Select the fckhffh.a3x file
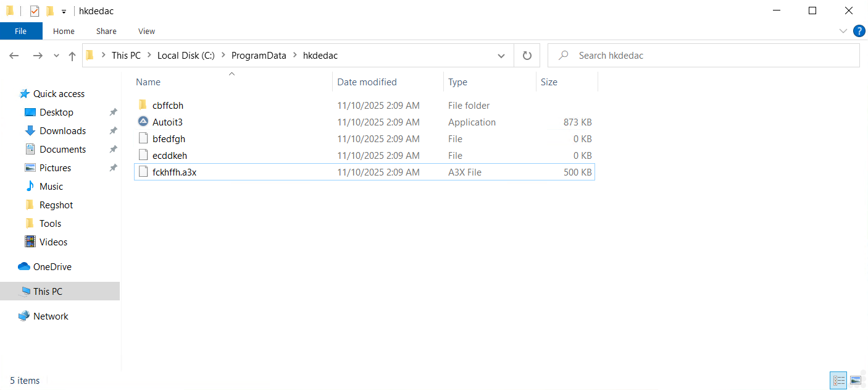Viewport: 868px width, 390px height. 174,172
